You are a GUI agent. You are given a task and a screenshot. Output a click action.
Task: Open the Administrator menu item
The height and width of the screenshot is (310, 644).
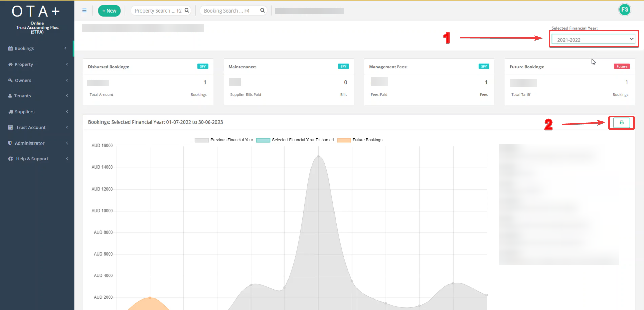pyautogui.click(x=29, y=143)
